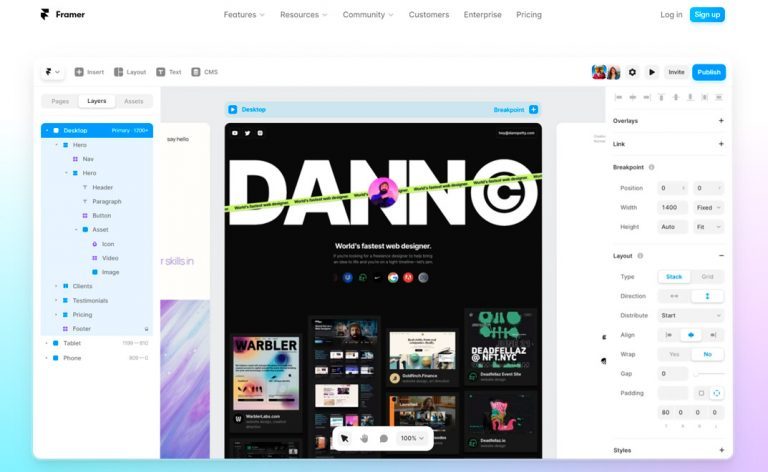The width and height of the screenshot is (768, 472).
Task: Open the Insert tool in the toolbar
Action: 89,72
